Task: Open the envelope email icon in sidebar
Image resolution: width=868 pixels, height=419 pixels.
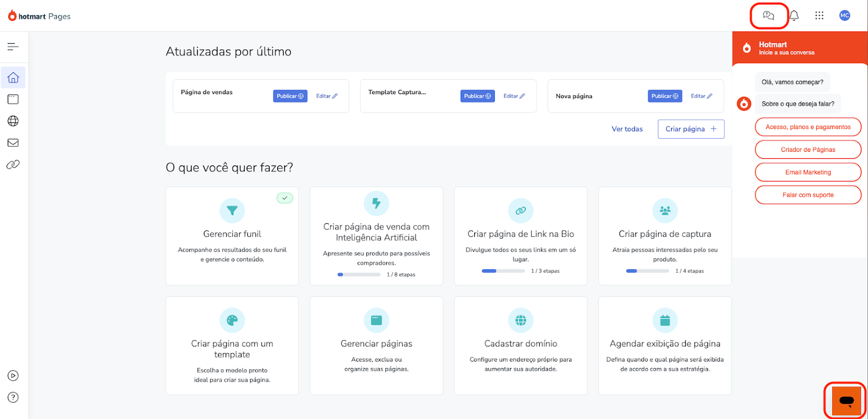Action: tap(13, 143)
